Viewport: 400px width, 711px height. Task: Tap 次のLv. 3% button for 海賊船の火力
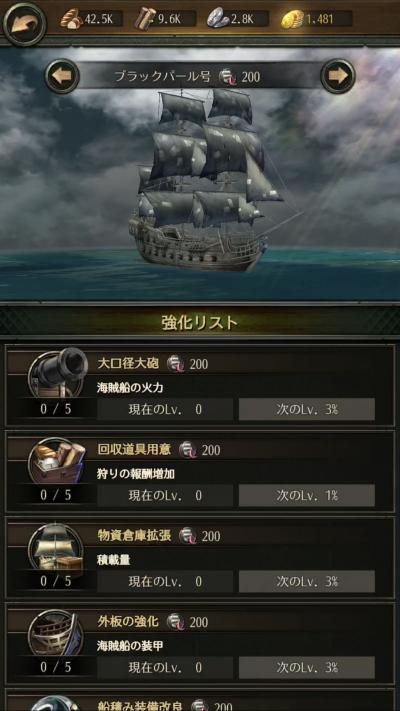(x=307, y=409)
